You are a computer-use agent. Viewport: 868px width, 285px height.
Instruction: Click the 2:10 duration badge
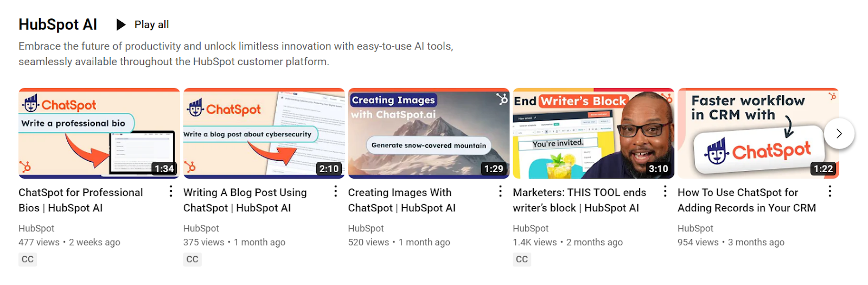[x=329, y=169]
